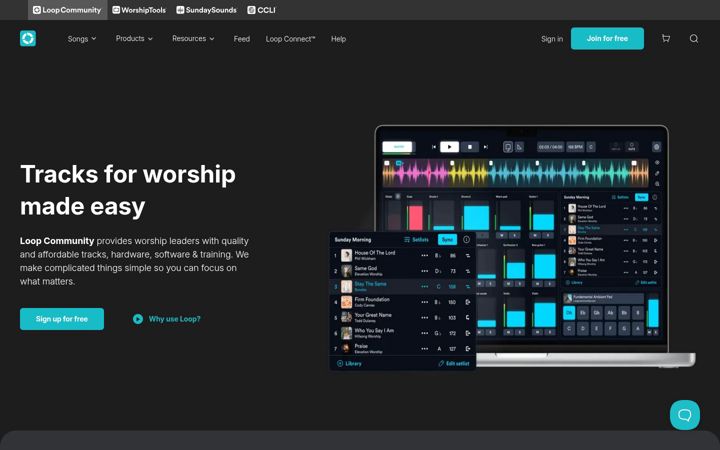Screen dimensions: 720x450
Task: Switch to the CCLI top tab
Action: pyautogui.click(x=262, y=10)
